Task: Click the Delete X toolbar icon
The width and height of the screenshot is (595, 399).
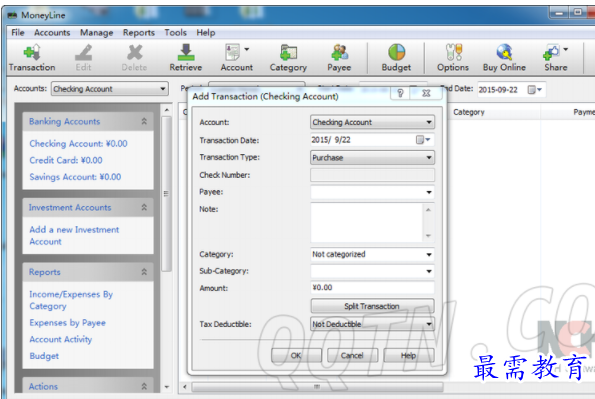Action: tap(134, 53)
